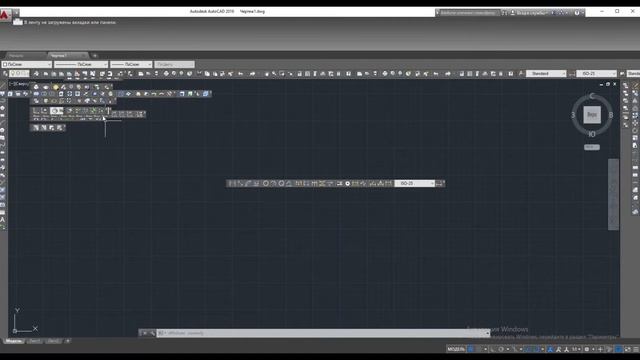The width and height of the screenshot is (640, 360).
Task: Click the ViewCube Ю south label
Action: tap(592, 134)
